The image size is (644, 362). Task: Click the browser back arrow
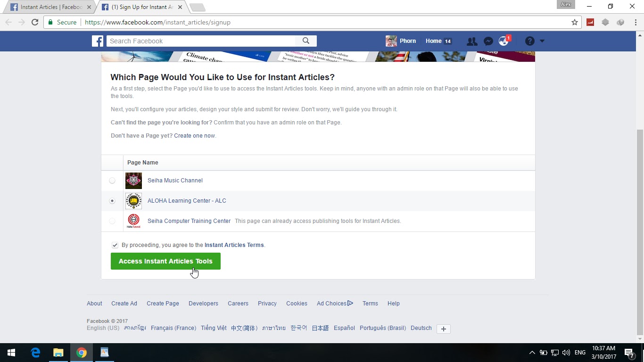click(8, 22)
